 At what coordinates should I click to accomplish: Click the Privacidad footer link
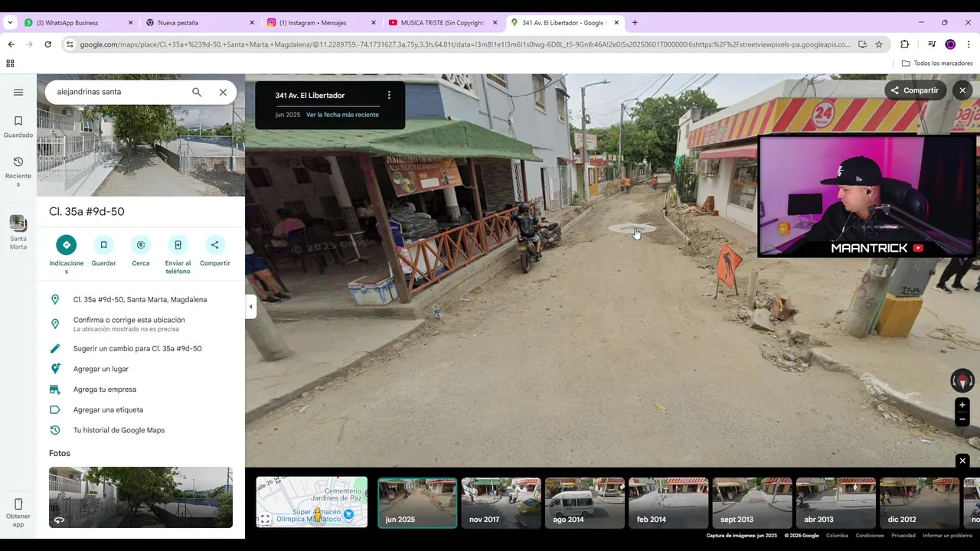point(903,536)
